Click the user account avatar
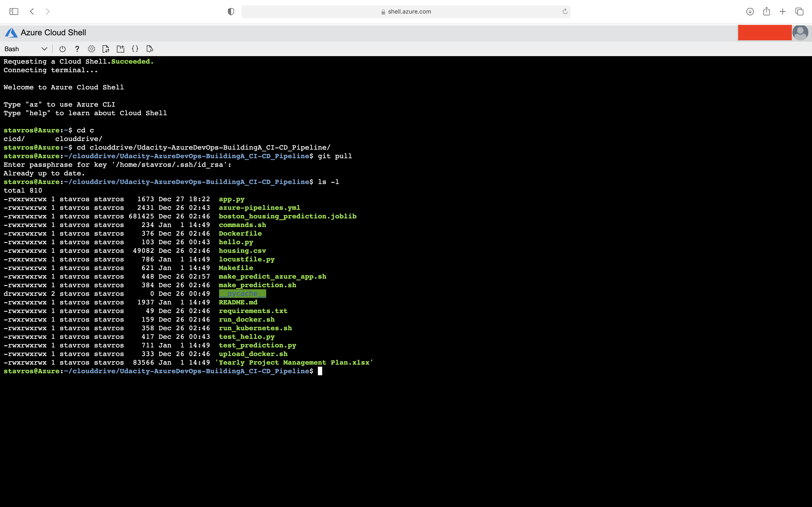The height and width of the screenshot is (507, 812). tap(800, 33)
